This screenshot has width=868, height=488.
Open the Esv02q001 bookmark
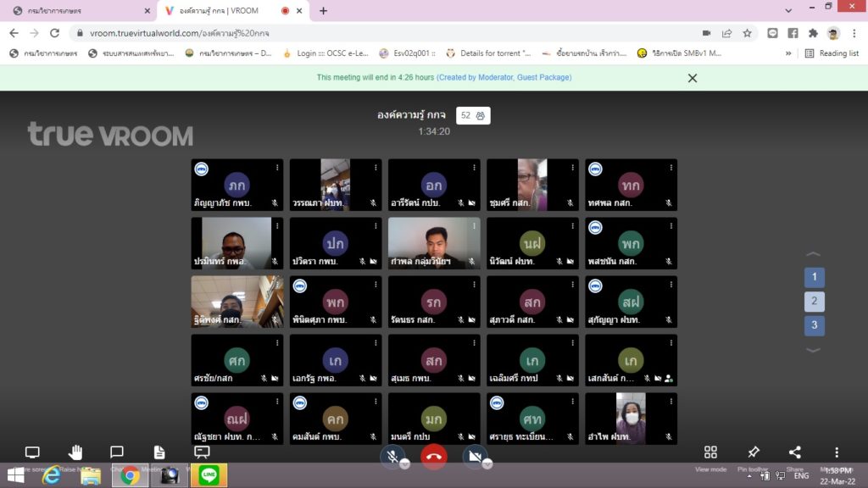point(408,53)
